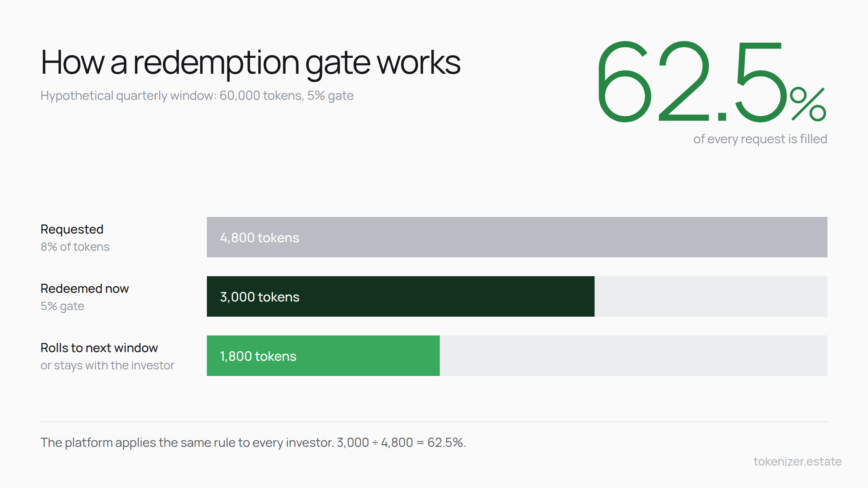Click the caption 'of every request is filled'
868x488 pixels.
(x=760, y=139)
